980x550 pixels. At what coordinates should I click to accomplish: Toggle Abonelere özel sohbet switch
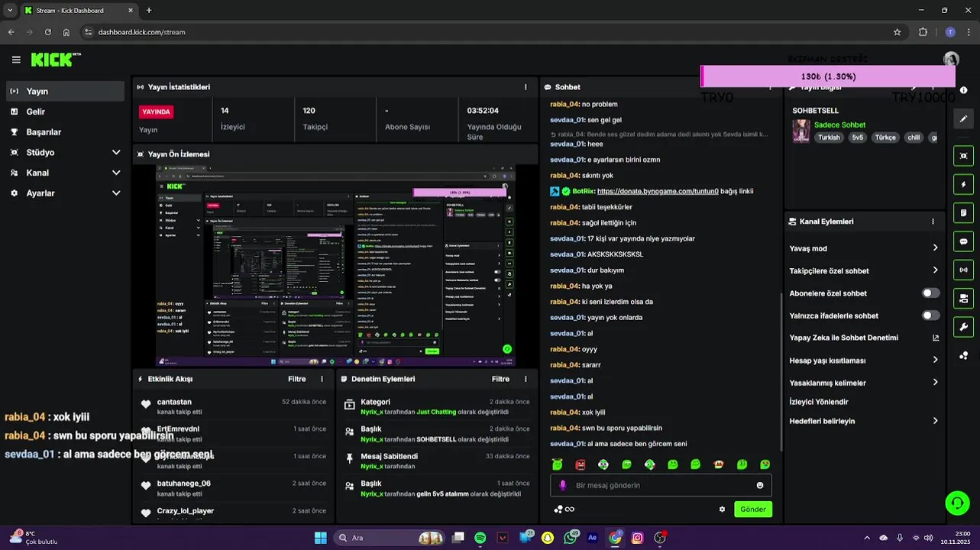pos(931,293)
